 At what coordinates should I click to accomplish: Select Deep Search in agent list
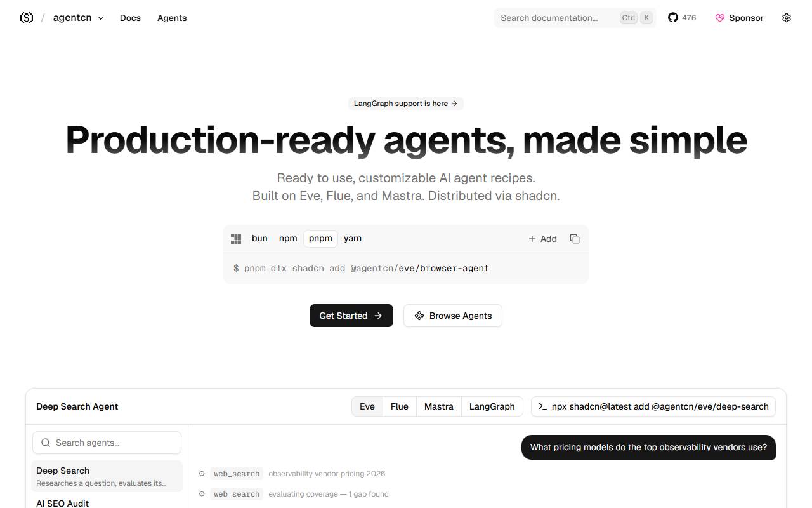(x=107, y=476)
